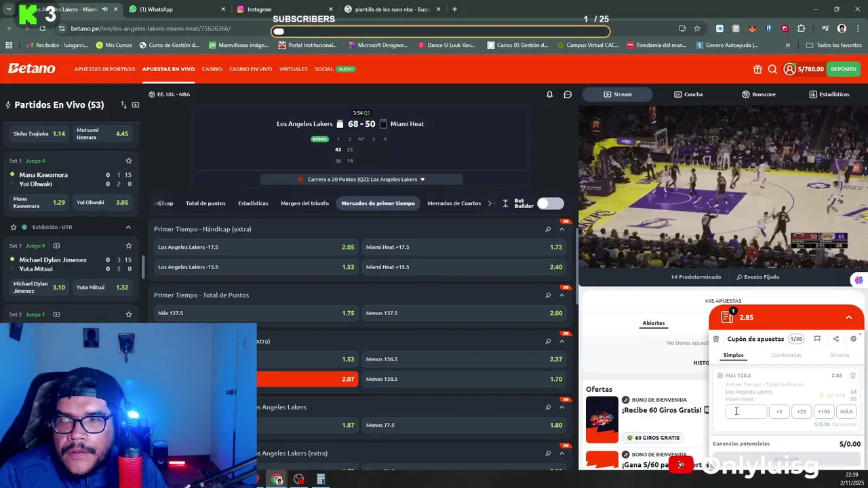The width and height of the screenshot is (868, 488).
Task: Reload the Betano page
Action: (42, 28)
